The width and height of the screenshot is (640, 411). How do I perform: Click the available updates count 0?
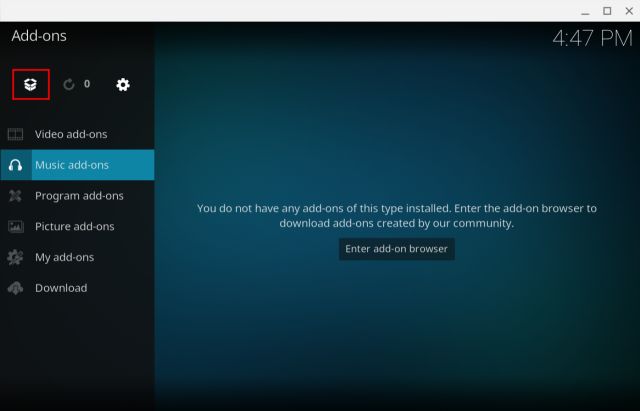coord(87,84)
